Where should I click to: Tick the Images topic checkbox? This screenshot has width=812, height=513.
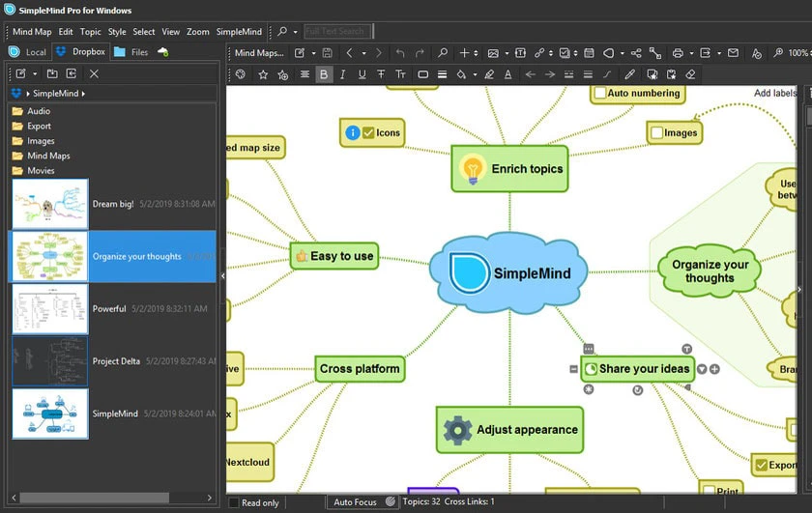click(x=656, y=132)
